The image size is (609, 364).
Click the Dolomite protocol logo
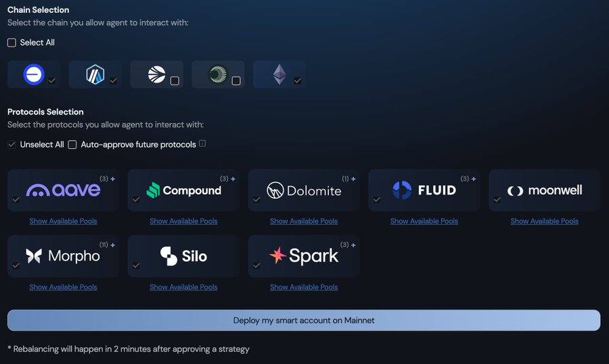[304, 190]
